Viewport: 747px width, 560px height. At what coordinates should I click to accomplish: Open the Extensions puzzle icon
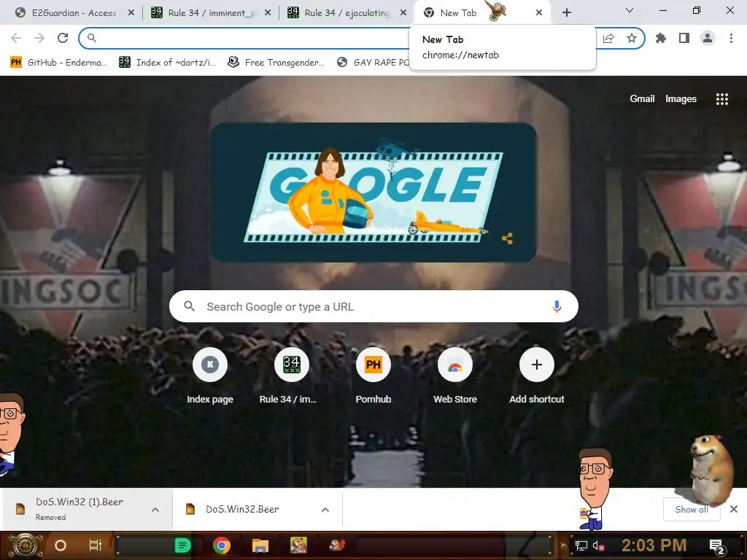click(661, 38)
